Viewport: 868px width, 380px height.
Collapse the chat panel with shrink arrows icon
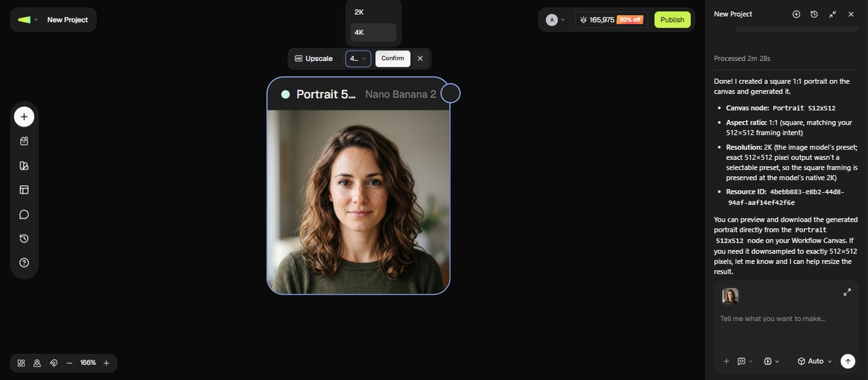832,14
